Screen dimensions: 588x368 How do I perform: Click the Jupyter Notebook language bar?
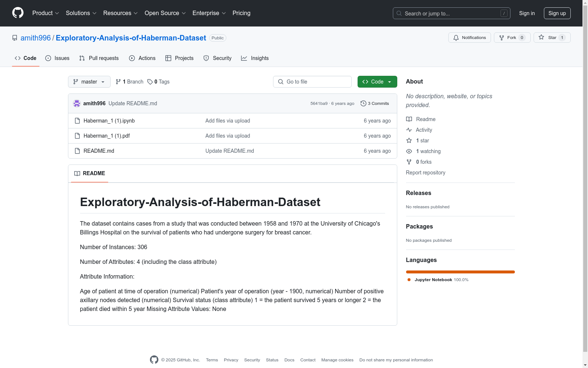point(460,272)
